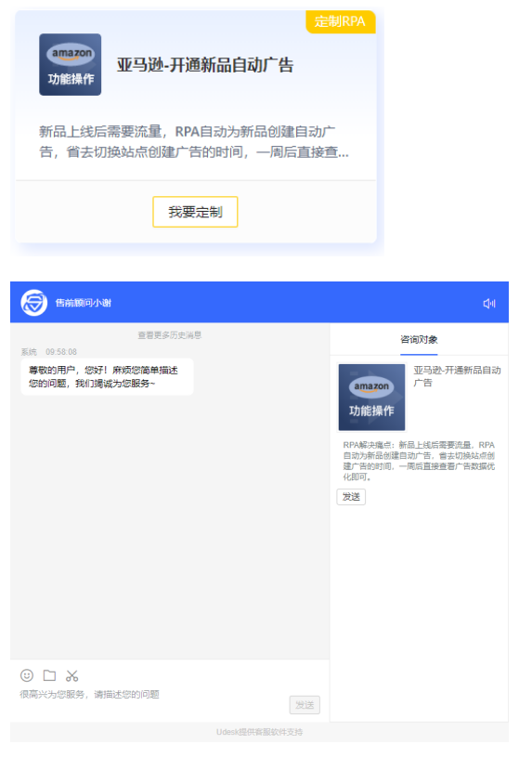Click the system greeting message bubble

coord(107,376)
